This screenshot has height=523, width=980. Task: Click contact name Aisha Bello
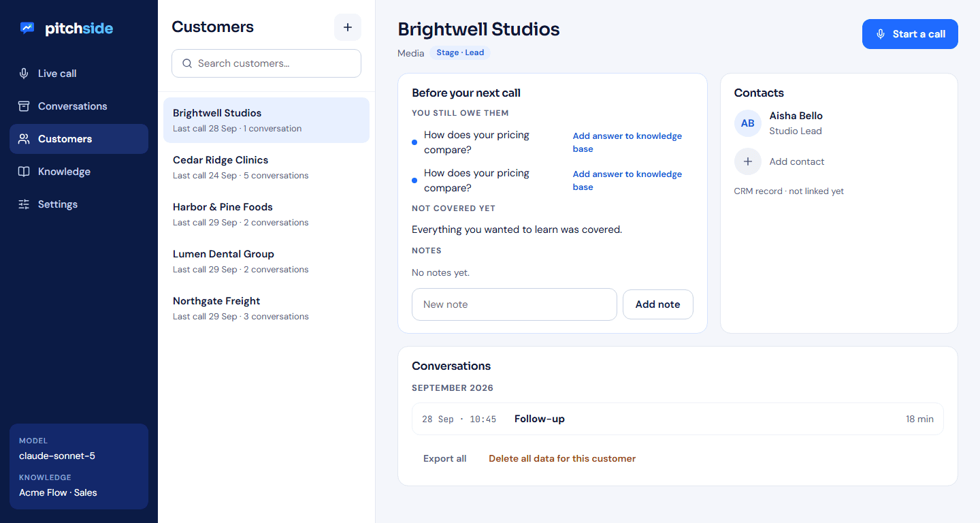click(x=796, y=116)
